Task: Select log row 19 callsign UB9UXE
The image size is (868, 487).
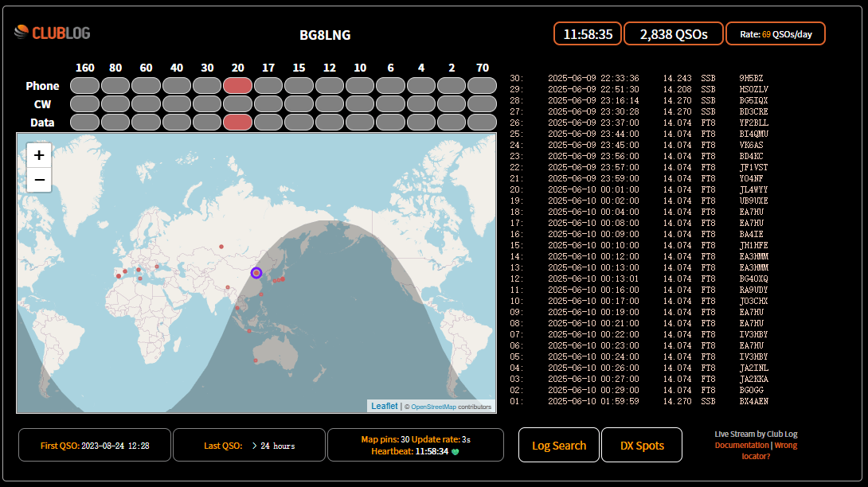Action: click(753, 201)
